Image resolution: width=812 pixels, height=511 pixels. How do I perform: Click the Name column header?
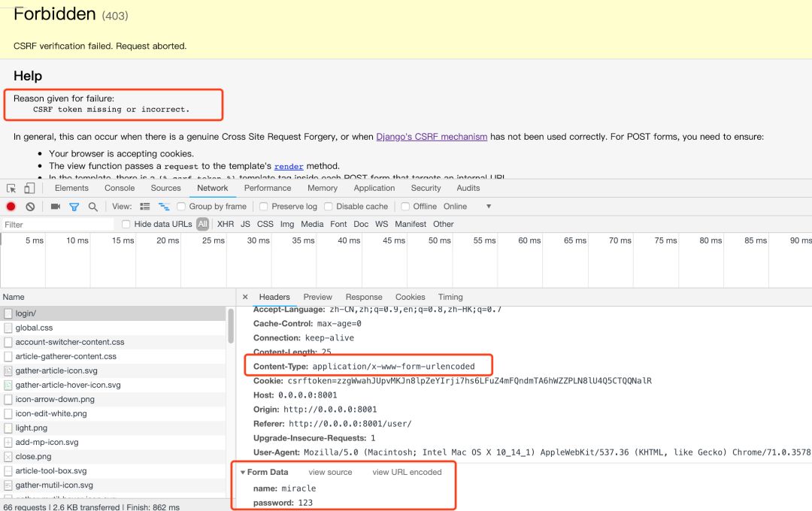tap(118, 297)
